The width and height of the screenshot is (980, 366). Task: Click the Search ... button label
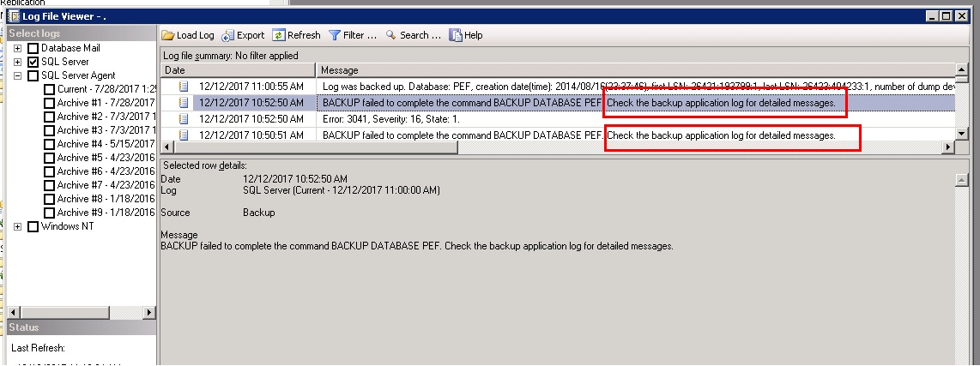(420, 36)
